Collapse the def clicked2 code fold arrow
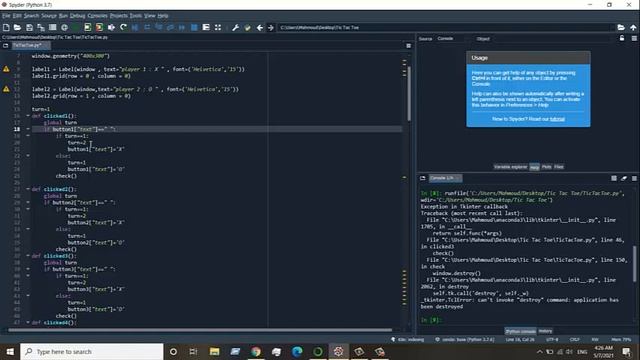The width and height of the screenshot is (640, 360). 28,189
